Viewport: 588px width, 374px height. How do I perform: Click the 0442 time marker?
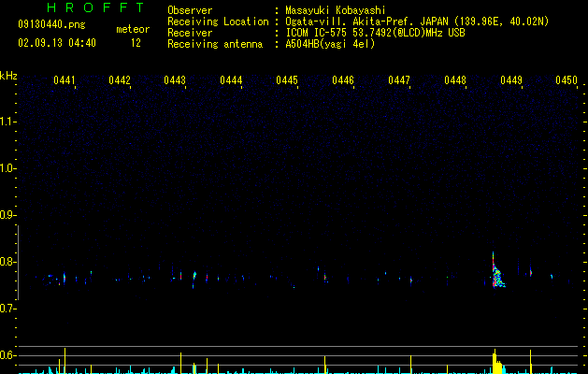click(120, 80)
